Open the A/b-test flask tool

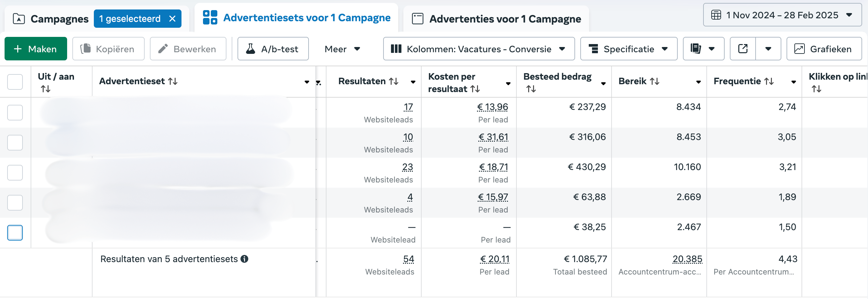tap(273, 49)
